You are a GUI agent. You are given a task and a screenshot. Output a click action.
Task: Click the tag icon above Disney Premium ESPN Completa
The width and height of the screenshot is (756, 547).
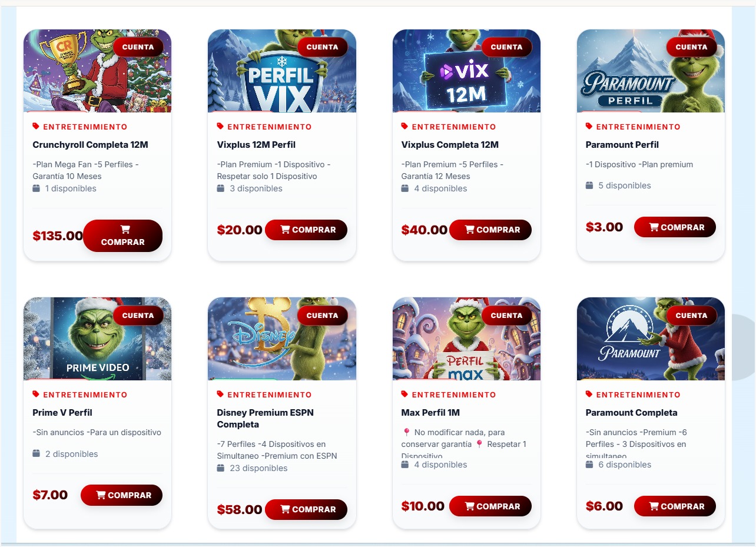(x=220, y=394)
